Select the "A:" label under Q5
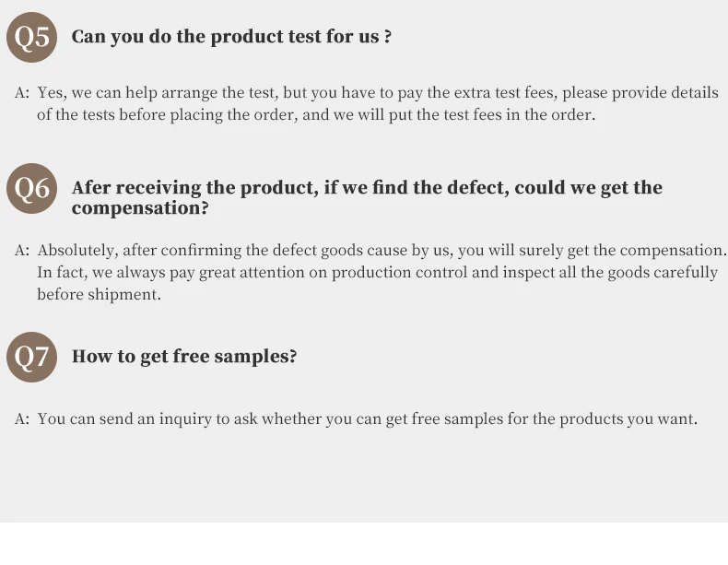 [23, 93]
